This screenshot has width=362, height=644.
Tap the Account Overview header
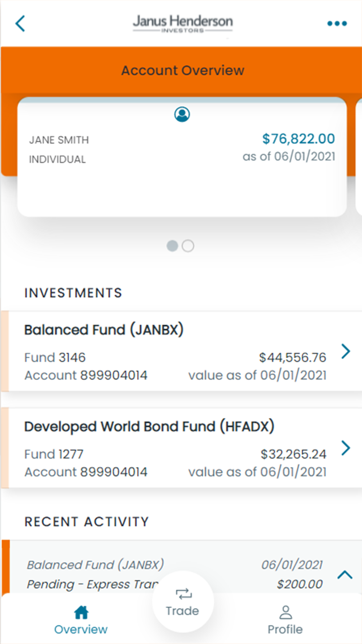183,70
